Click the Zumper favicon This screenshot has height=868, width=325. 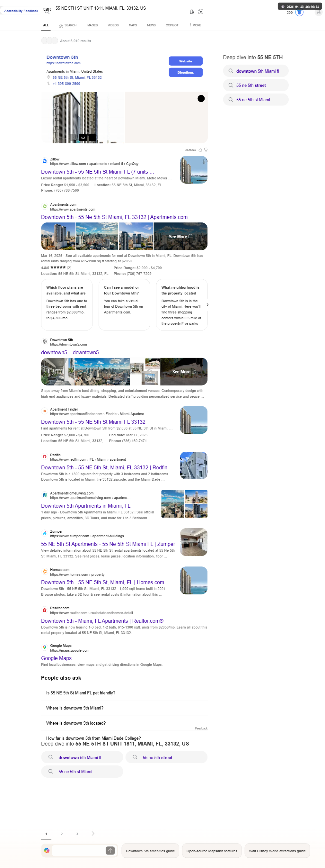44,533
